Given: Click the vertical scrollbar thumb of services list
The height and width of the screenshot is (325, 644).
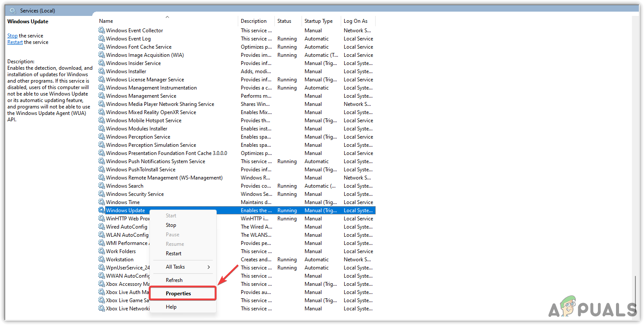Looking at the screenshot, I should click(636, 295).
